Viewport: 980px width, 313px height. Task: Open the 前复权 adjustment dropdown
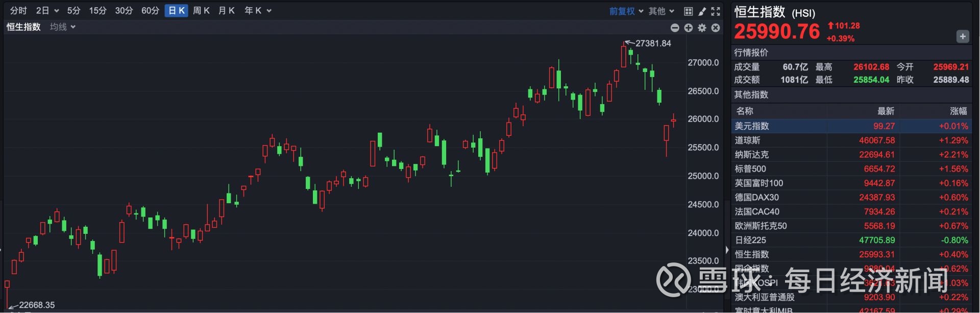(x=626, y=11)
